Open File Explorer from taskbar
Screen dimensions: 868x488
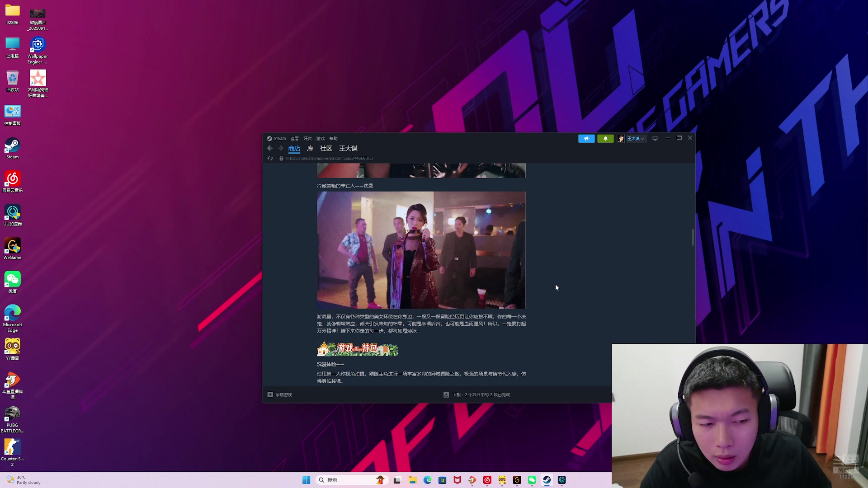pos(412,480)
